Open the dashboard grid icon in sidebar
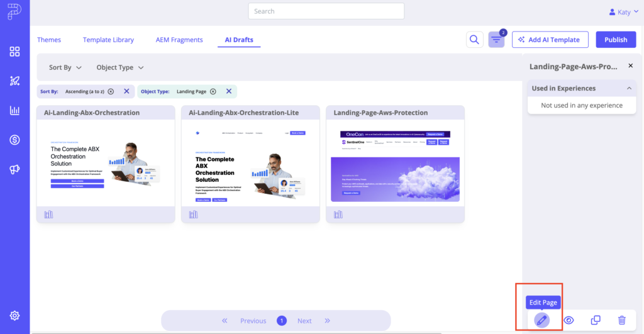644x334 pixels. [14, 52]
